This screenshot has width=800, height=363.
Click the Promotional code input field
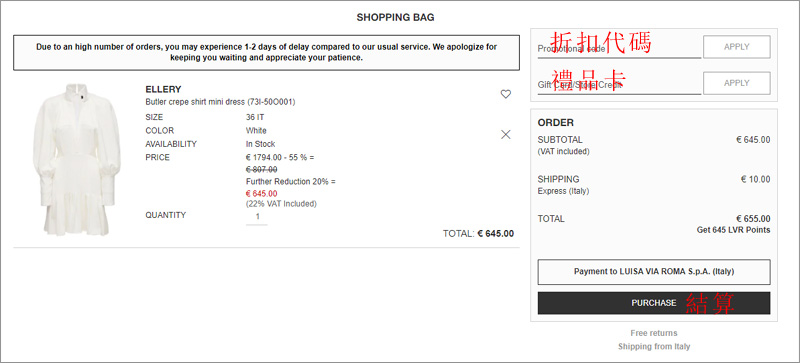pyautogui.click(x=619, y=49)
